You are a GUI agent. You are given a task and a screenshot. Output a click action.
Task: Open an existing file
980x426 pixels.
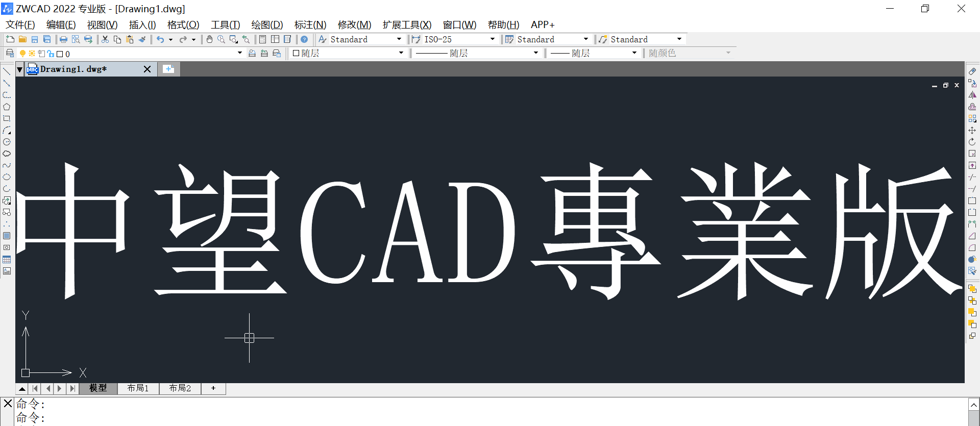click(22, 39)
